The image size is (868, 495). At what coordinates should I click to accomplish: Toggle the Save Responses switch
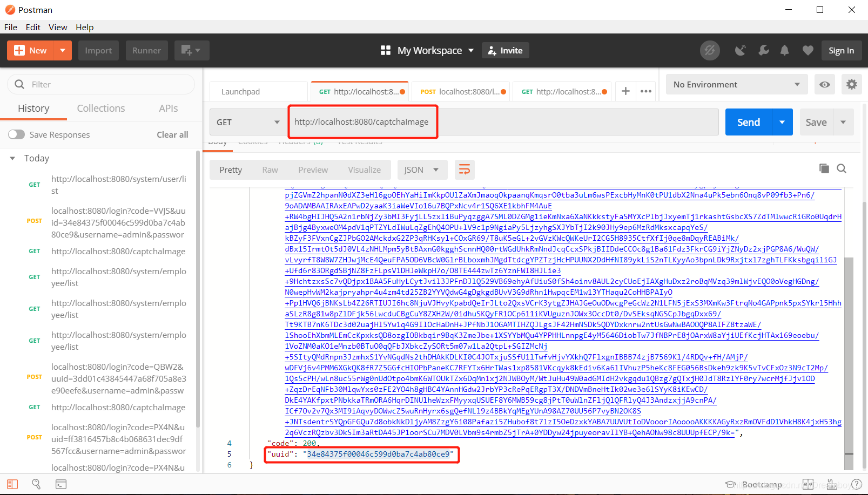tap(16, 134)
